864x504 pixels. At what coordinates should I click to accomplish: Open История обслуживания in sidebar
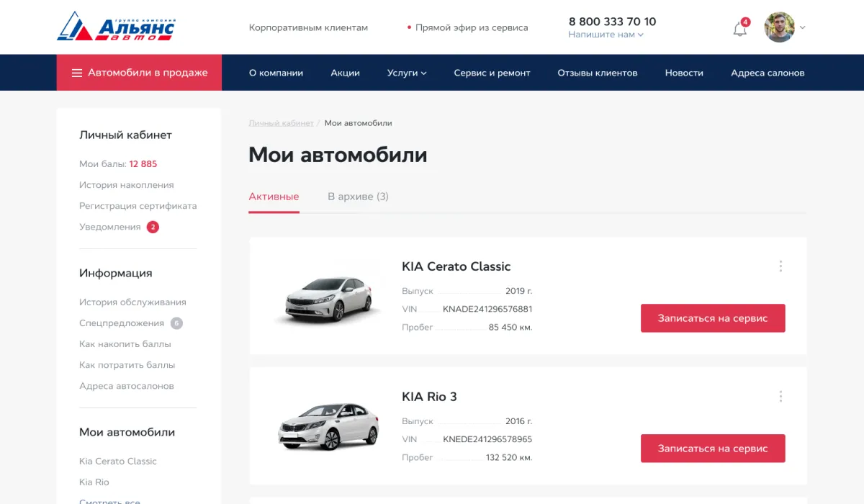point(132,302)
